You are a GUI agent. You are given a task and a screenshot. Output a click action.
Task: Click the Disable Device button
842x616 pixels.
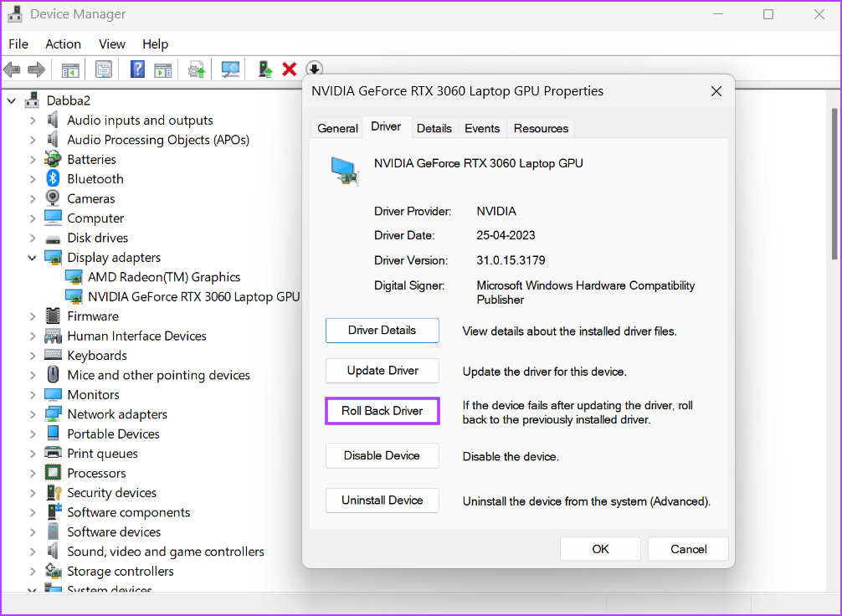point(382,455)
